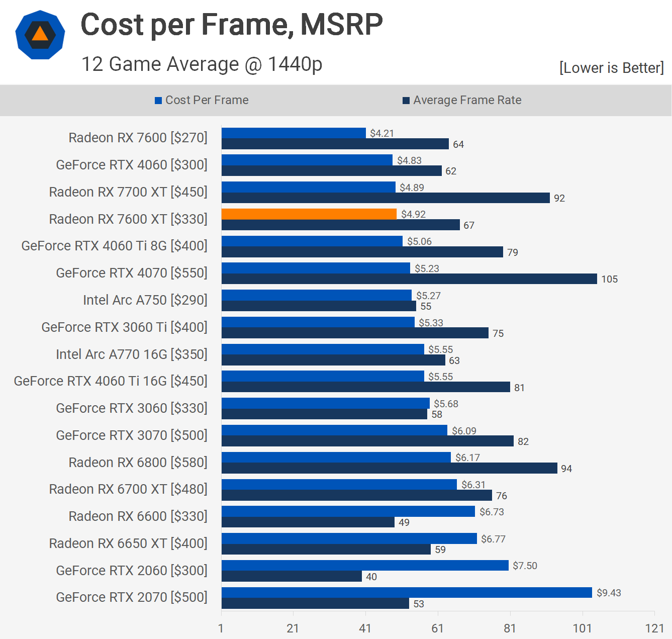Click the $6.77 cost value

(493, 539)
